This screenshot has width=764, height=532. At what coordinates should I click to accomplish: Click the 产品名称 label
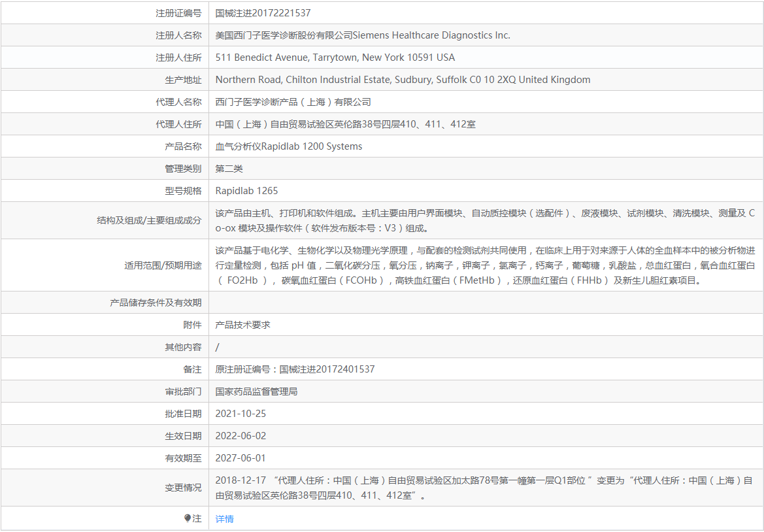point(183,146)
